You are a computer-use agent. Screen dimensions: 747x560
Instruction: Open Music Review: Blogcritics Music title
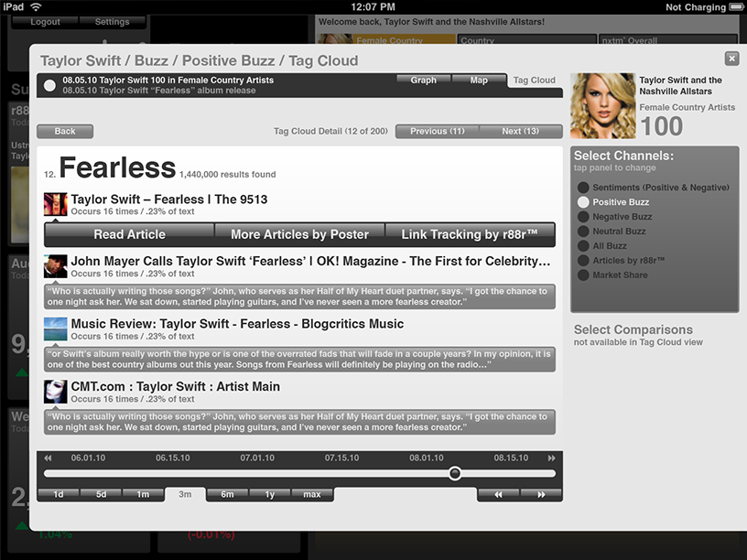(237, 324)
